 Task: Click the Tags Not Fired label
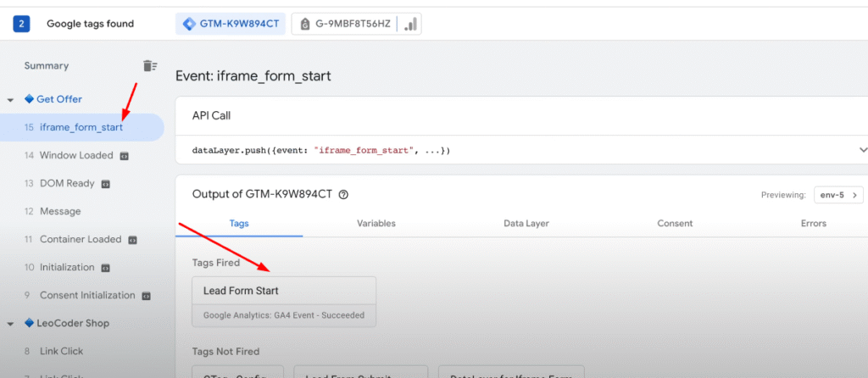[x=225, y=352]
